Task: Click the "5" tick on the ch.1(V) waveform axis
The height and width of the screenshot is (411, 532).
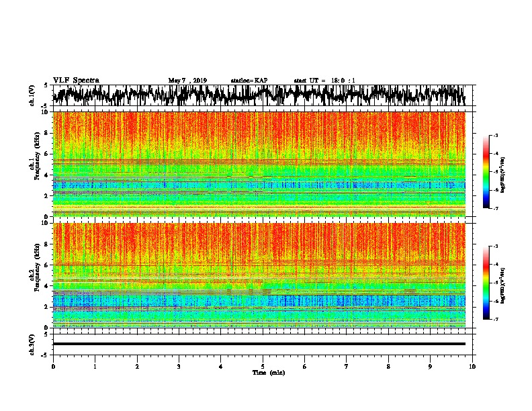Action: (46, 85)
